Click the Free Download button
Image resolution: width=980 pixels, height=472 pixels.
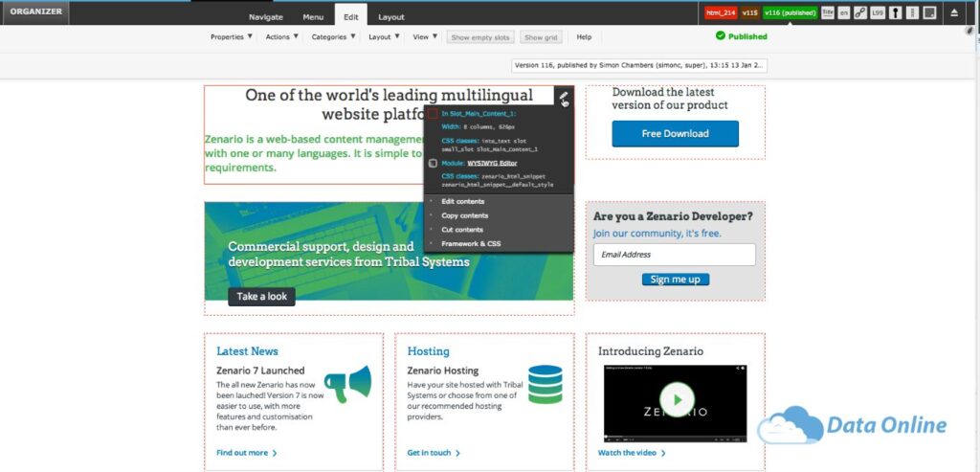tap(675, 134)
